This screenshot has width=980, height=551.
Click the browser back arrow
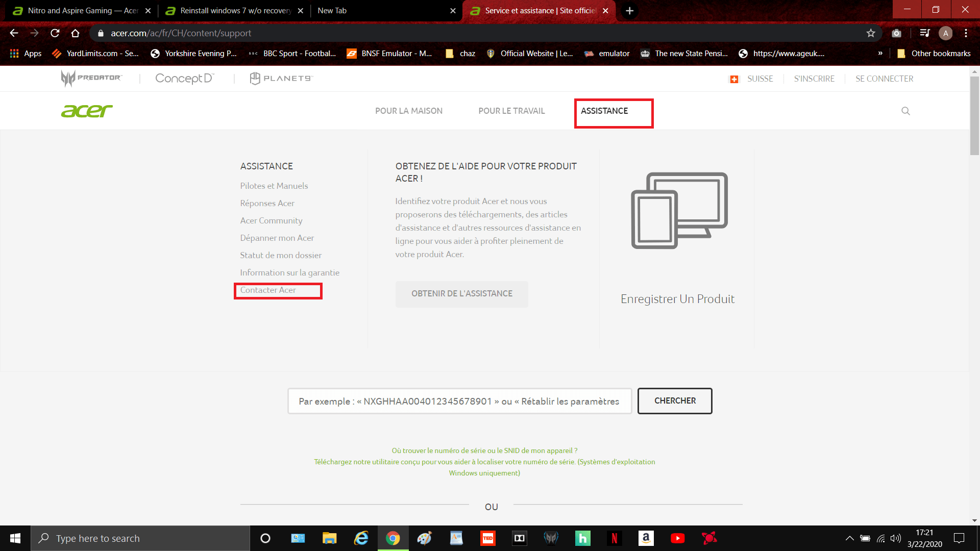[14, 33]
